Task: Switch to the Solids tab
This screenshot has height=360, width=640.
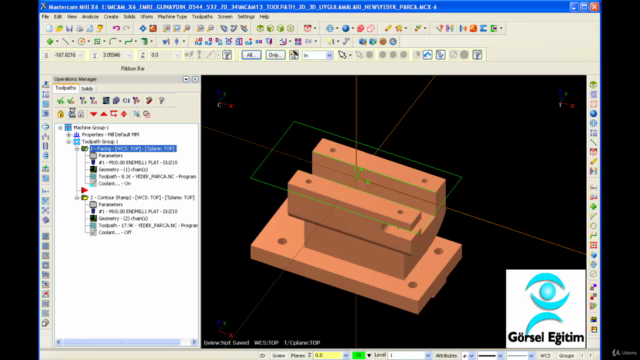Action: [x=87, y=89]
